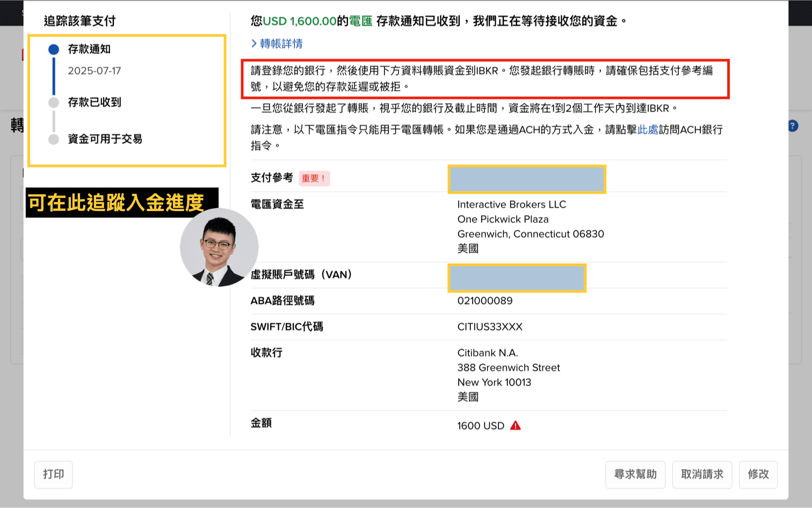Viewport: 812px width, 508px height.
Task: Click the Greenwich, Connecticut 06830 text
Action: (x=531, y=234)
